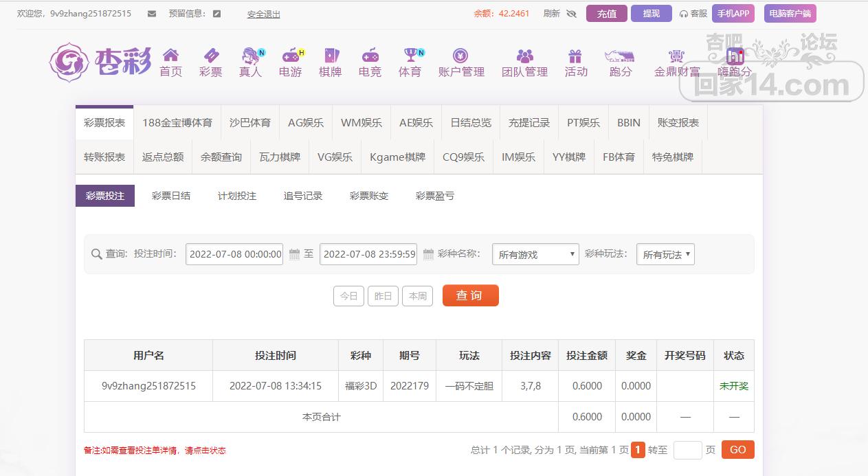Viewport: 868px width, 476px height.
Task: Open the start date calendar picker icon
Action: click(x=294, y=255)
